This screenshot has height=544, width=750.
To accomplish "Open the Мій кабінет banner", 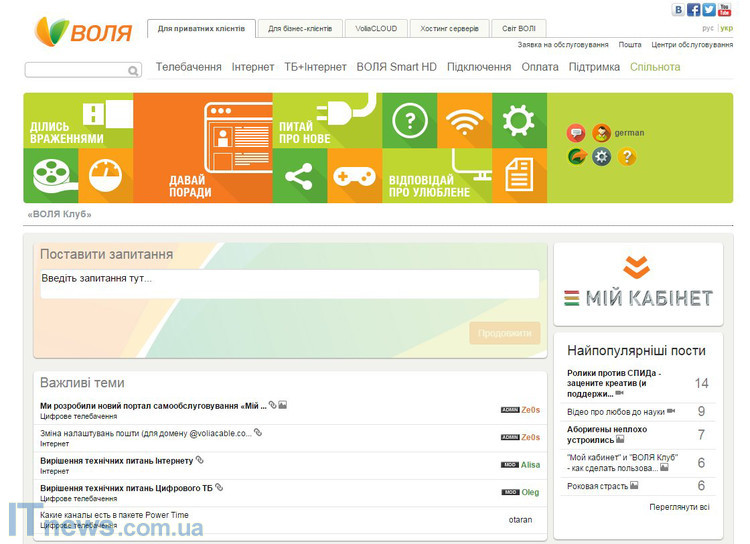I will [638, 284].
